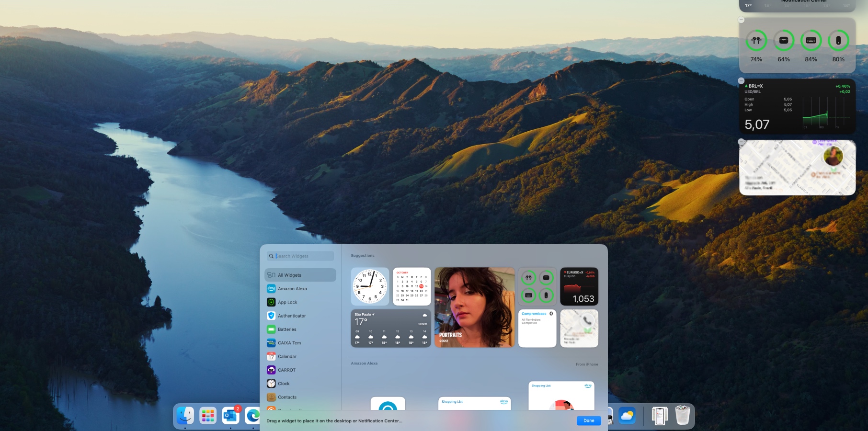868x431 pixels.
Task: Select Calendar in the widget sidebar
Action: click(300, 356)
